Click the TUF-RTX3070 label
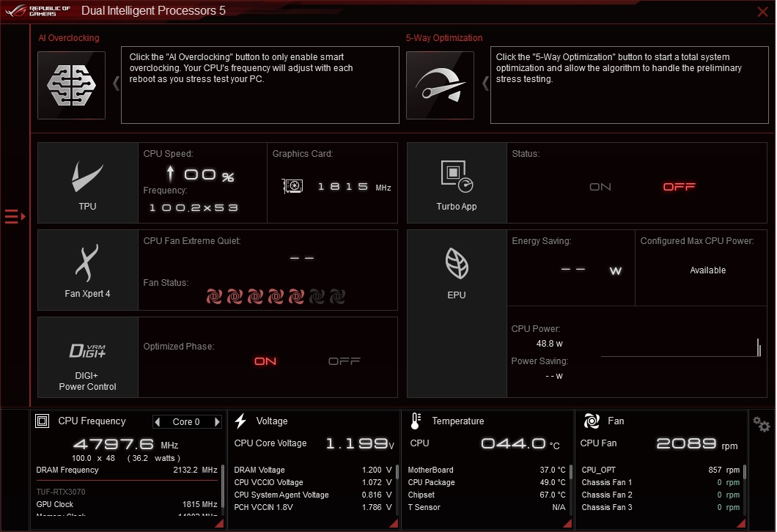This screenshot has height=532, width=777. [x=60, y=492]
